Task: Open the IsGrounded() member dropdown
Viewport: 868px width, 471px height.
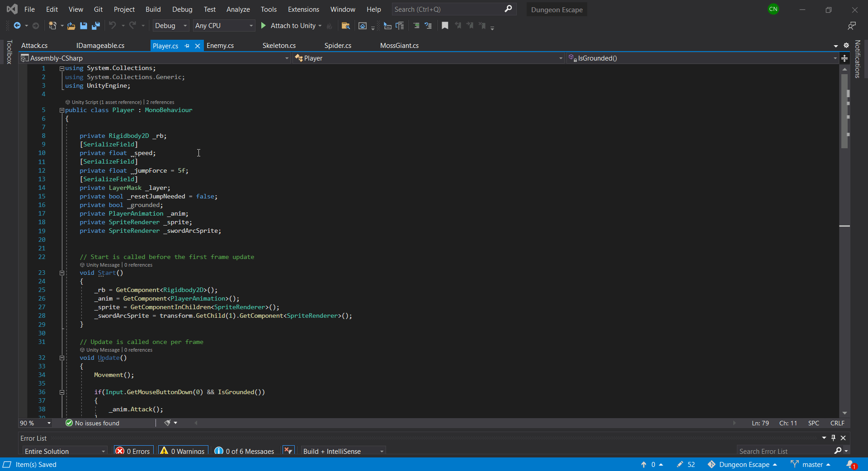Action: pyautogui.click(x=702, y=58)
